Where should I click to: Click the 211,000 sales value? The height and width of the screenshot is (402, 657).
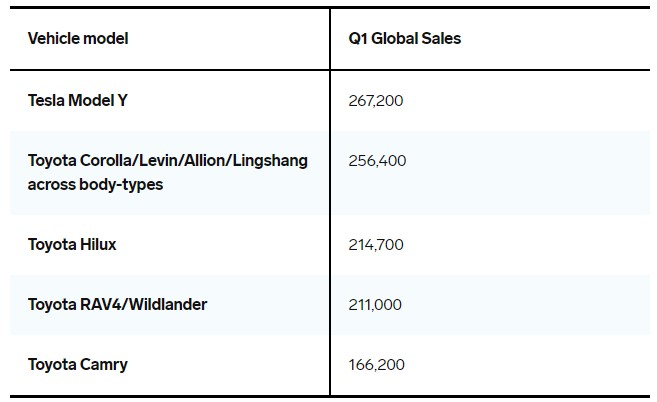tap(373, 304)
